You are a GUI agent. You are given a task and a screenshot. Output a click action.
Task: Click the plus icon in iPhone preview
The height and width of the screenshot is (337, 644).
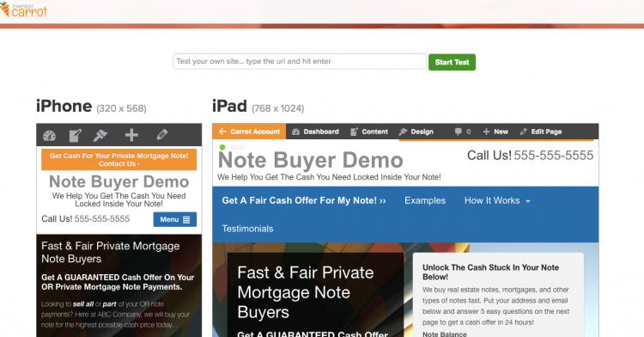click(x=131, y=135)
